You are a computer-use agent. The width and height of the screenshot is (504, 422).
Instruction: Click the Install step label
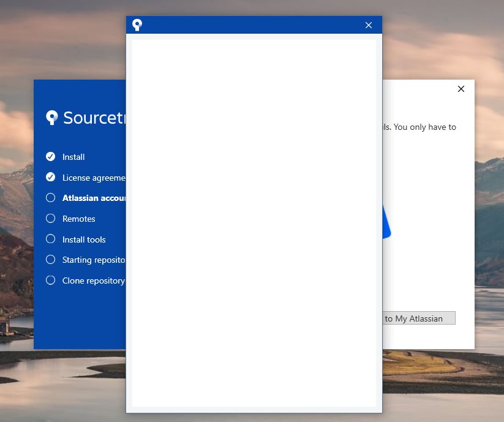(x=73, y=157)
